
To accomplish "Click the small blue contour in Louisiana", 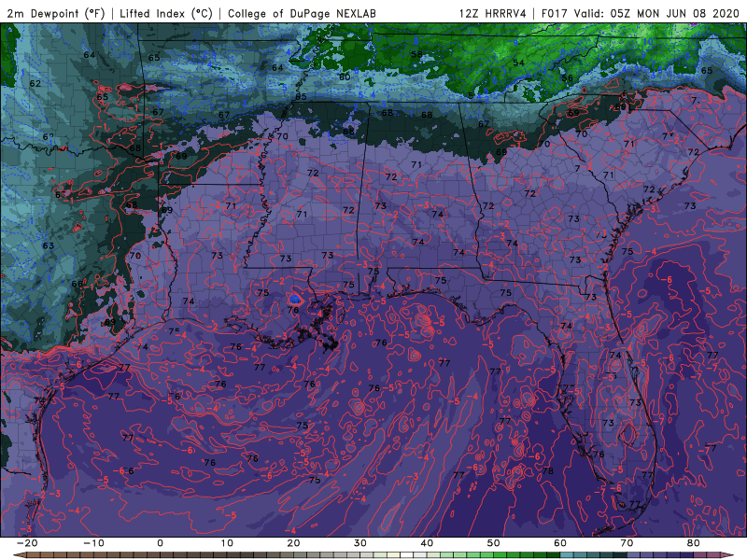I will (x=295, y=299).
